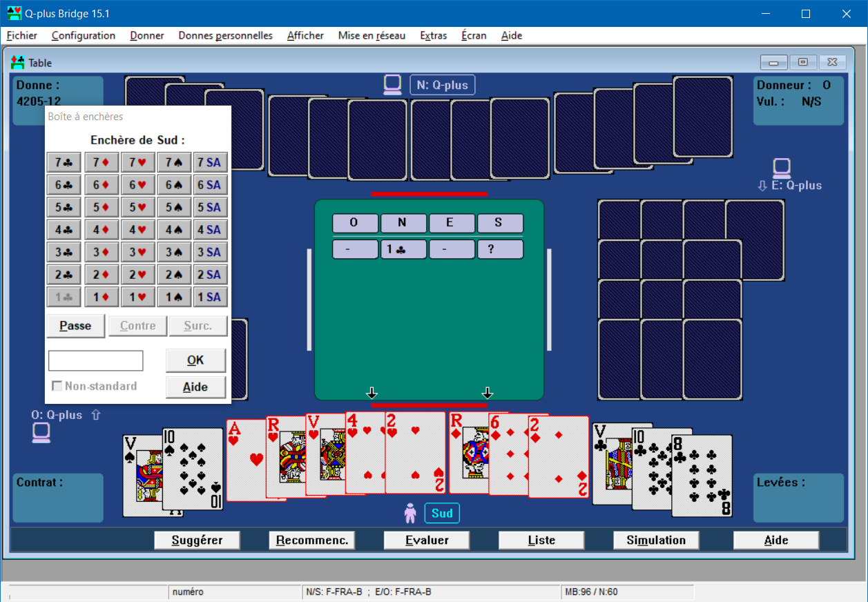Select the King of diamonds card
The width and height of the screenshot is (868, 602).
(x=468, y=452)
